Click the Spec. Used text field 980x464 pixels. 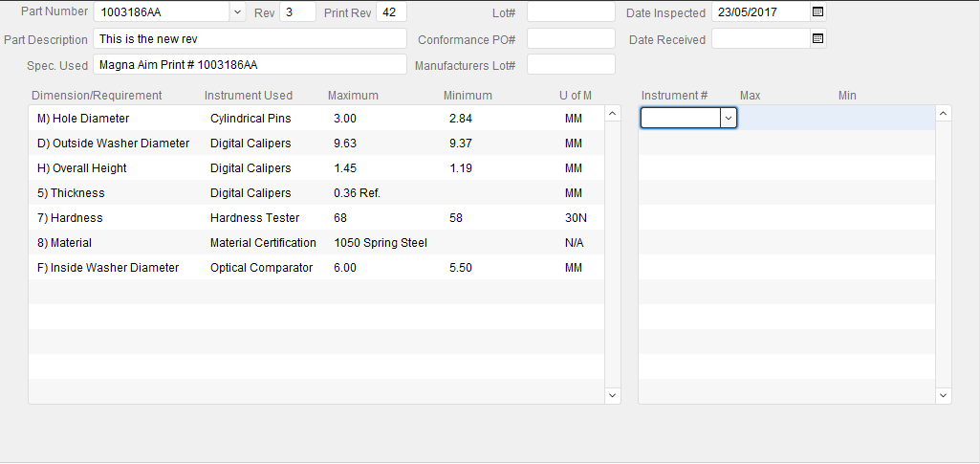coord(250,64)
